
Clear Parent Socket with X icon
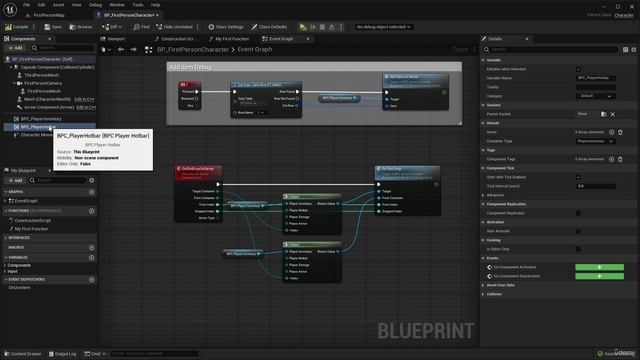tap(613, 114)
